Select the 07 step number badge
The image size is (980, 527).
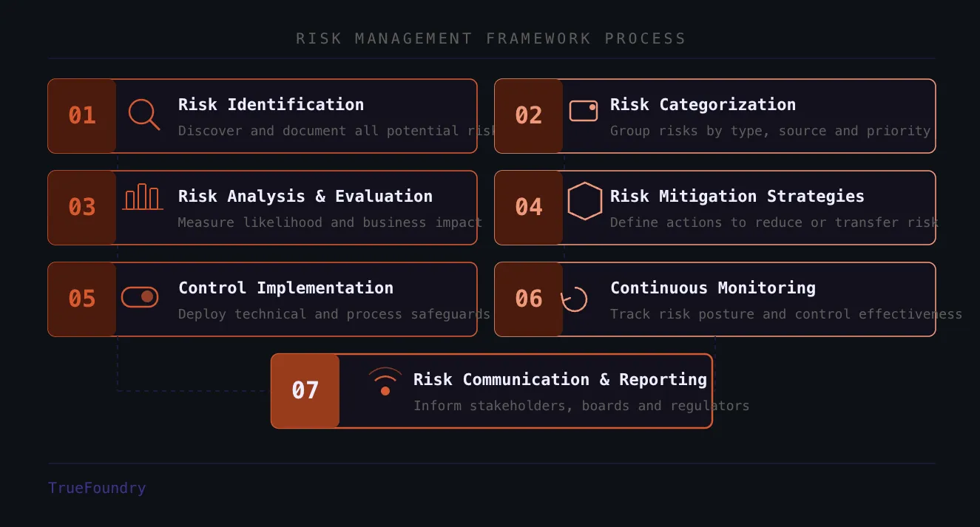click(x=305, y=391)
